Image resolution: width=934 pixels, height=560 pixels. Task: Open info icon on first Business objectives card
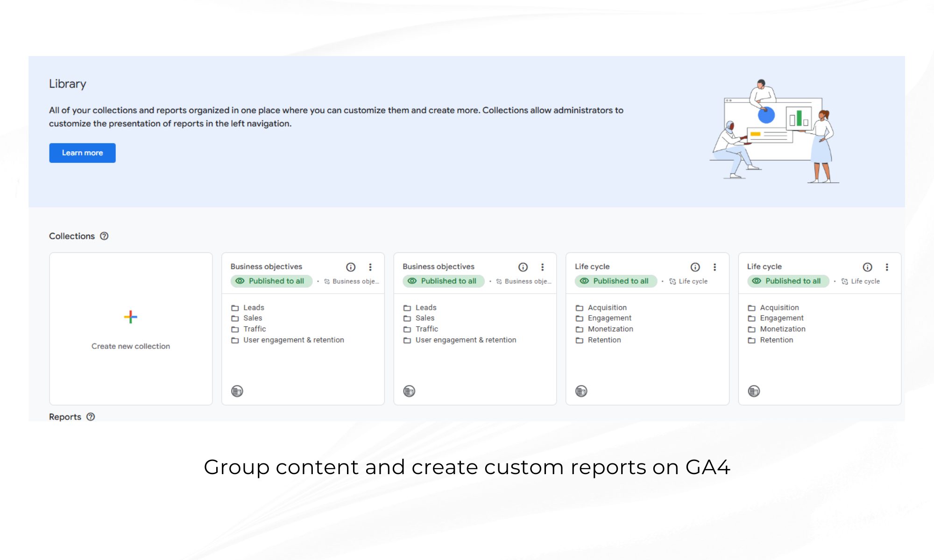(351, 267)
